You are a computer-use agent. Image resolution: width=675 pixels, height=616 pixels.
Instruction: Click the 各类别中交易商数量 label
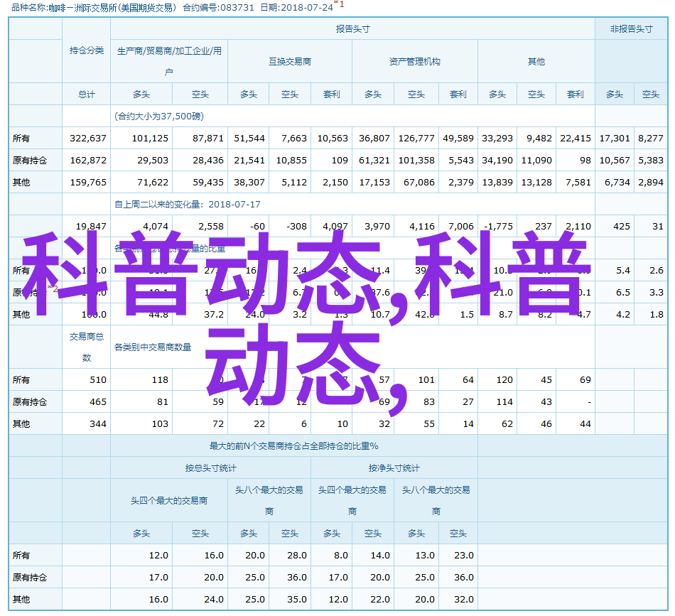click(x=153, y=347)
